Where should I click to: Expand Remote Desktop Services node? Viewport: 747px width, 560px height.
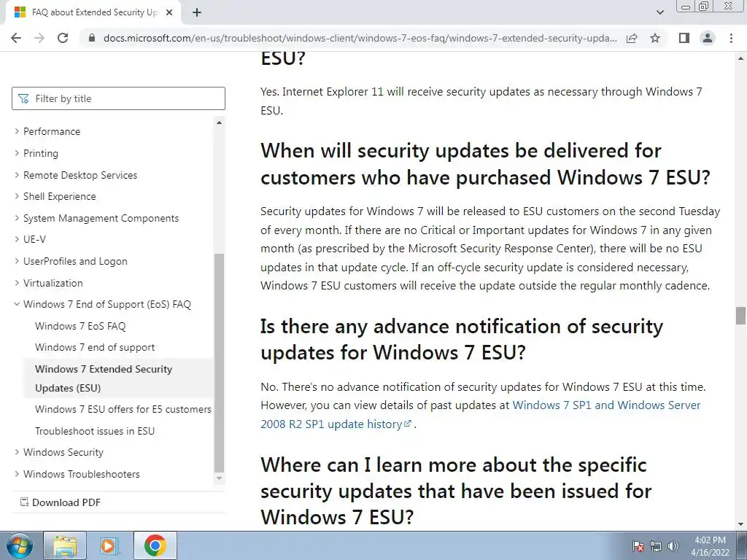pyautogui.click(x=17, y=175)
